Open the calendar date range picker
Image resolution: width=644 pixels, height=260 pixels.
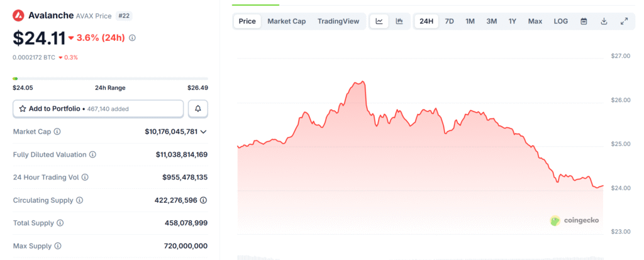pyautogui.click(x=584, y=21)
